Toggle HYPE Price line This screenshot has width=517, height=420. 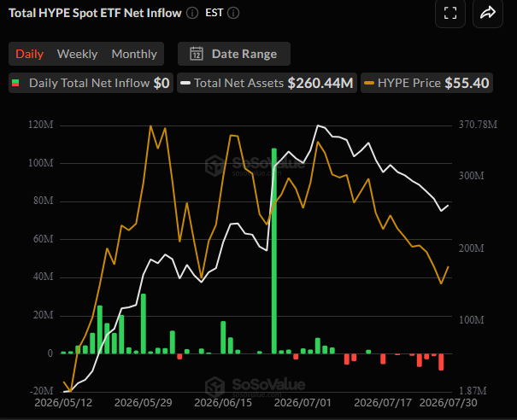[x=427, y=83]
